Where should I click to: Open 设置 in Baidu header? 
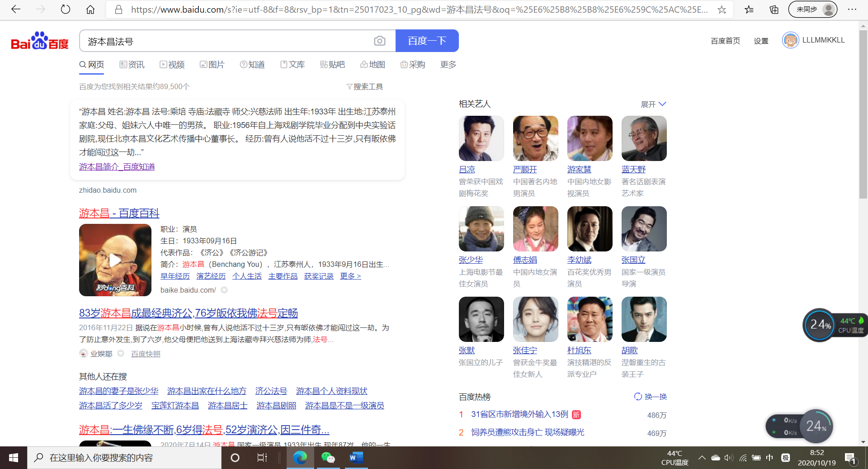(761, 41)
